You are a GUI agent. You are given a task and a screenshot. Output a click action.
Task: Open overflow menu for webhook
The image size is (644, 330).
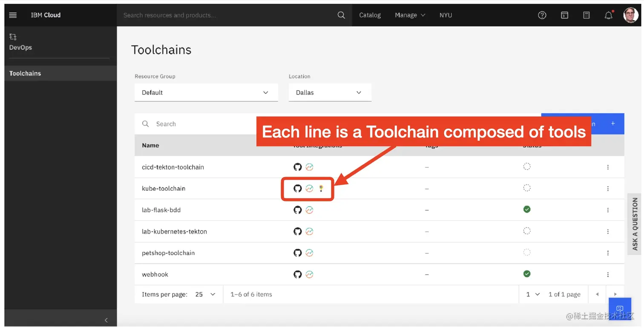click(608, 275)
